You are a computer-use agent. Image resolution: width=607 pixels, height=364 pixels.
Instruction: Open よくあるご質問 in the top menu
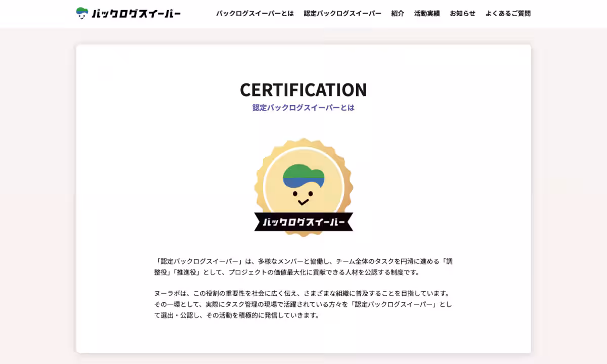point(508,14)
